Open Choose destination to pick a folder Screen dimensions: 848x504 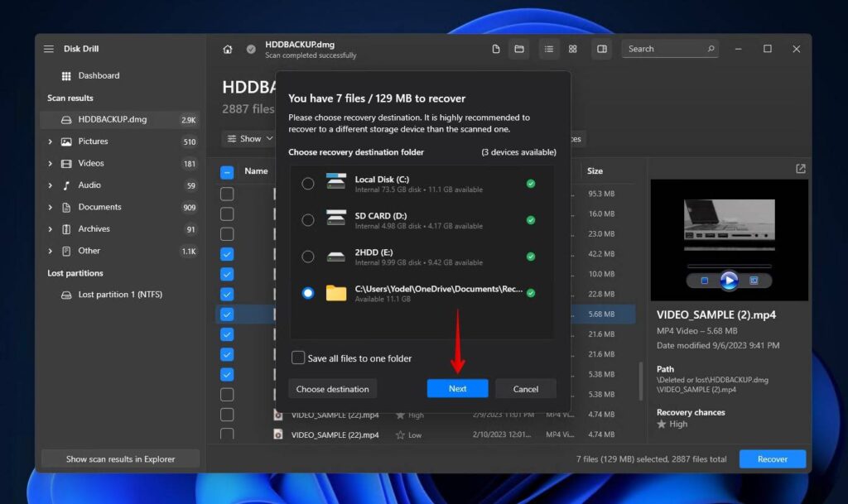click(x=332, y=388)
